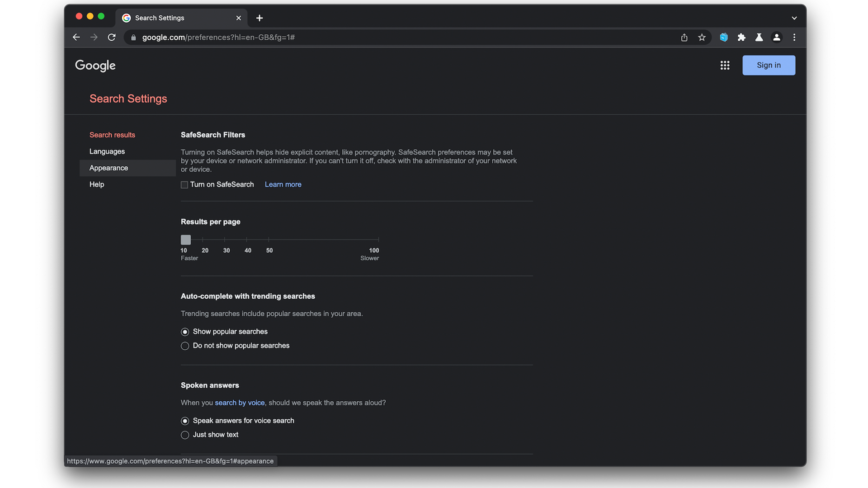Image resolution: width=868 pixels, height=488 pixels.
Task: Click the 40 label under slider
Action: pyautogui.click(x=248, y=250)
